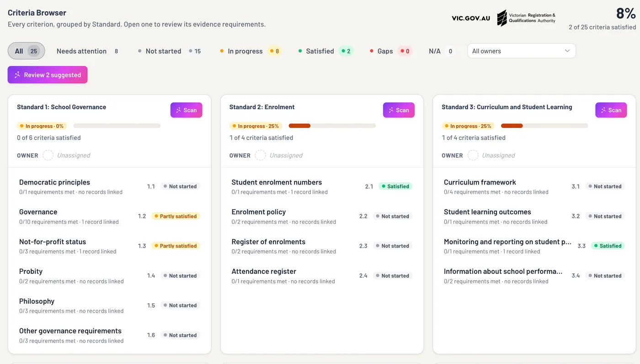Open the Democratic principles criterion

point(110,186)
